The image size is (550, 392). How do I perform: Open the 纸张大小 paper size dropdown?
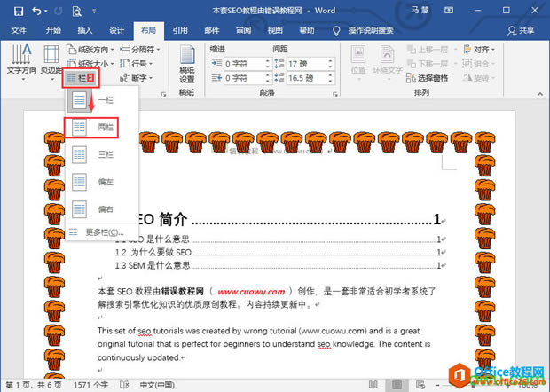[x=90, y=64]
